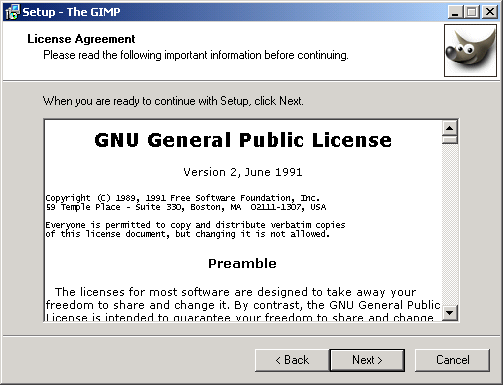Click the setup icon in title bar
503x385 pixels.
click(x=12, y=12)
